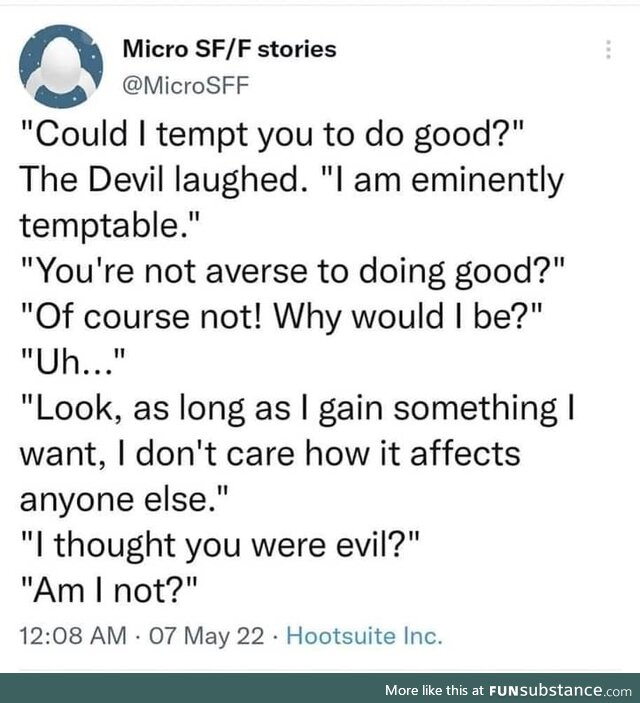Open the Micro SF/F stories profile avatar
The image size is (640, 703).
click(61, 66)
